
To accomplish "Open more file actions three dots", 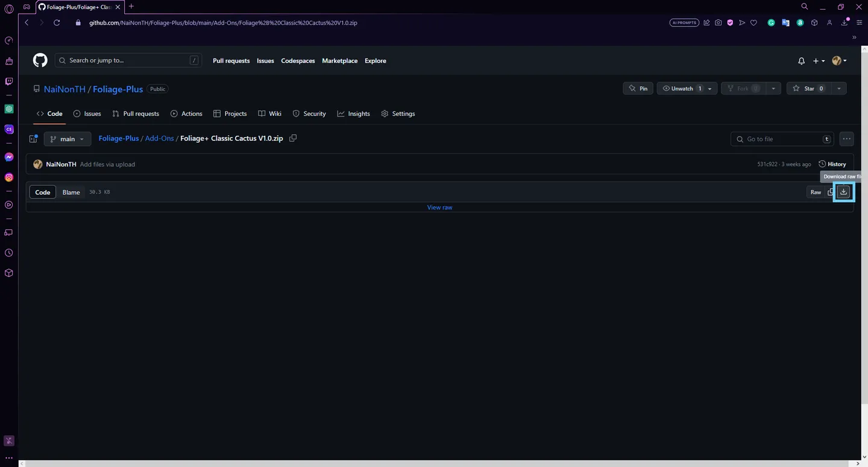I will [x=846, y=139].
